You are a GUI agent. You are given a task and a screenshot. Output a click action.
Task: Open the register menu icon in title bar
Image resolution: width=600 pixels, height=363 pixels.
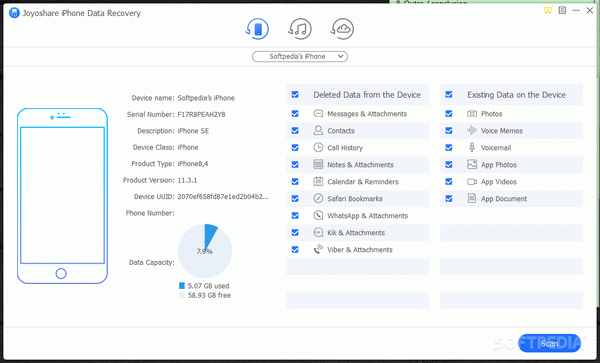562,10
